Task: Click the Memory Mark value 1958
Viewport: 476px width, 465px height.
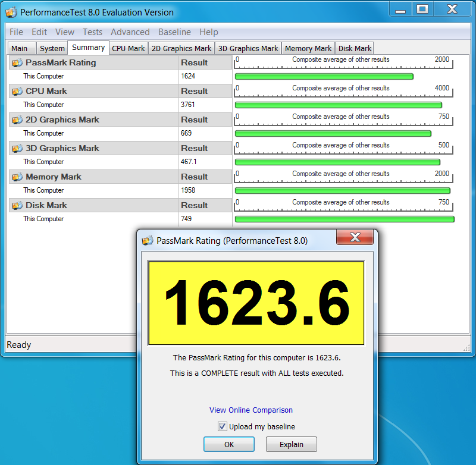Action: (188, 190)
